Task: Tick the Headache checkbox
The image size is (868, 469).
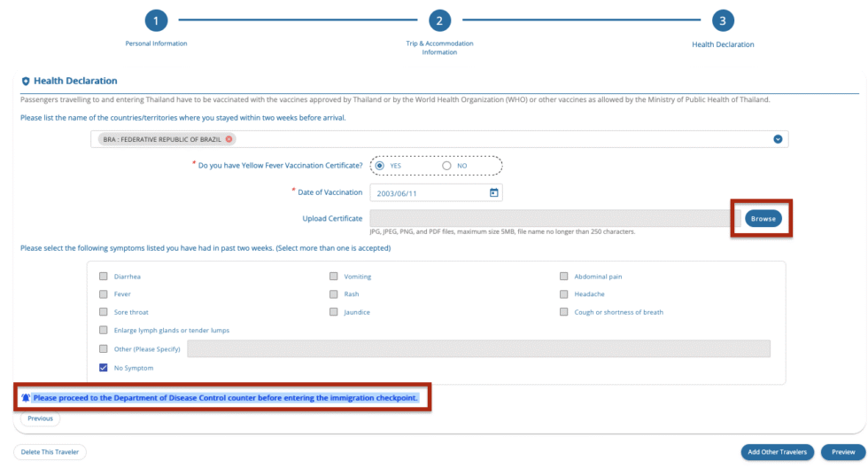Action: click(563, 294)
